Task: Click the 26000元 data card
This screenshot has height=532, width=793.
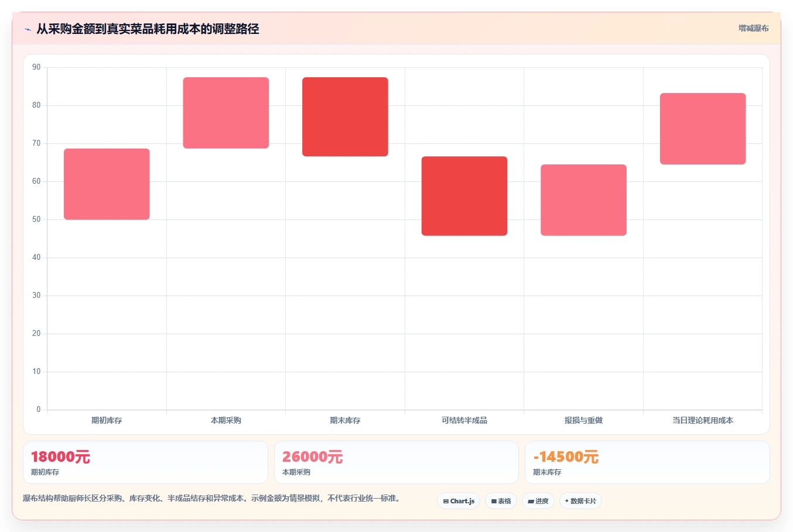Action: pos(396,462)
